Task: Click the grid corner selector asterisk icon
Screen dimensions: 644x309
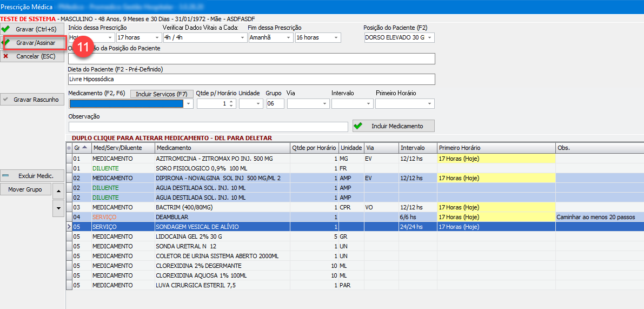Action: 69,148
